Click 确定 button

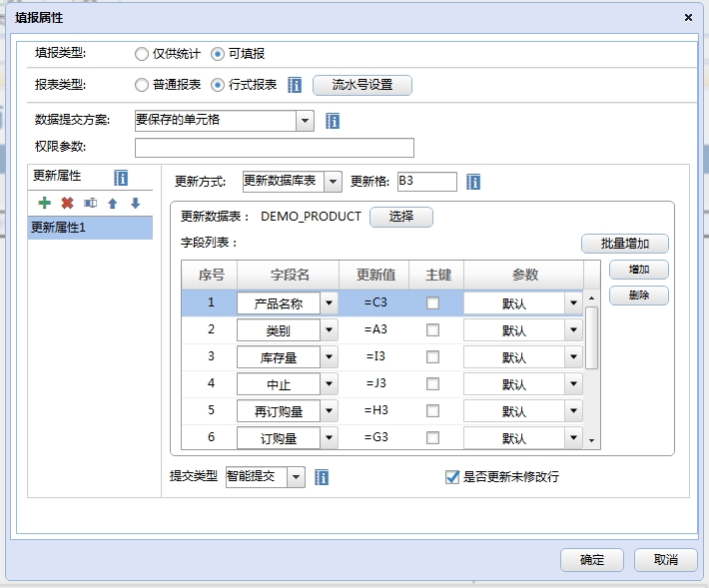tap(592, 560)
